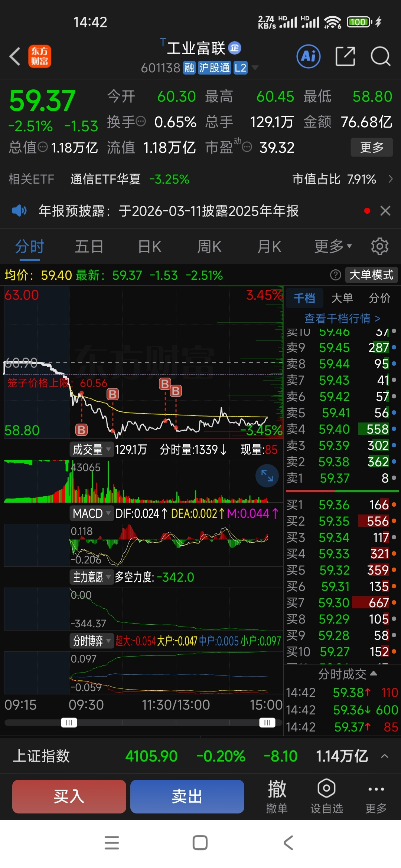
Task: Tap the Android recent apps menu icon
Action: pyautogui.click(x=112, y=843)
